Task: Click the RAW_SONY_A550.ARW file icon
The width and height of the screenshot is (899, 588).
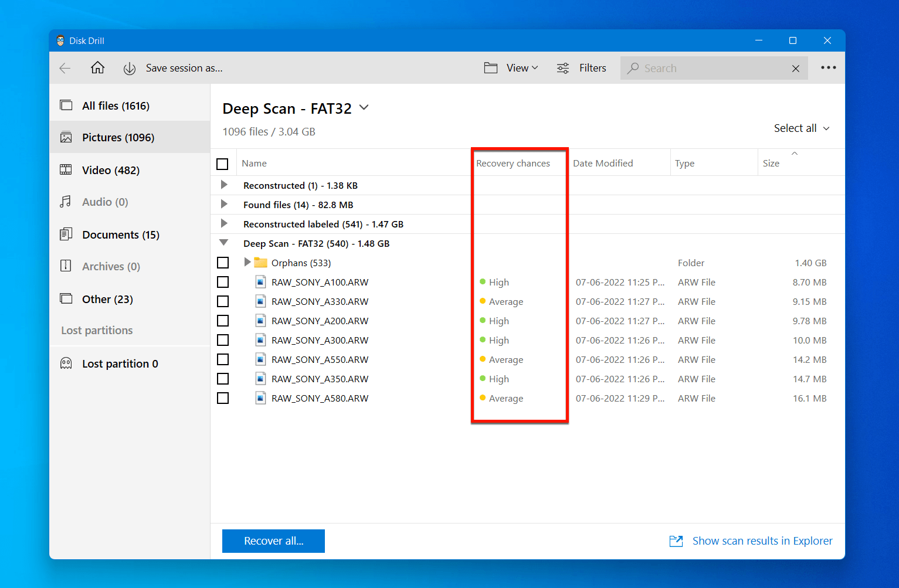Action: pyautogui.click(x=261, y=359)
